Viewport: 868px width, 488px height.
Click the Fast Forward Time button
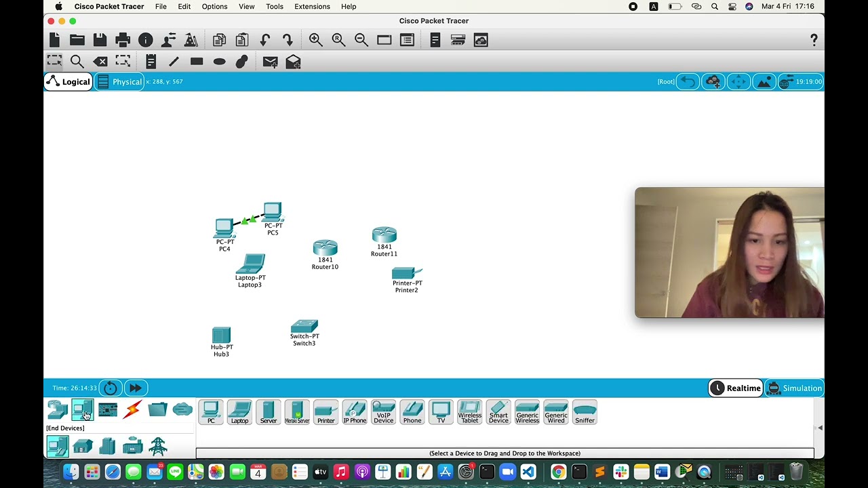point(135,388)
